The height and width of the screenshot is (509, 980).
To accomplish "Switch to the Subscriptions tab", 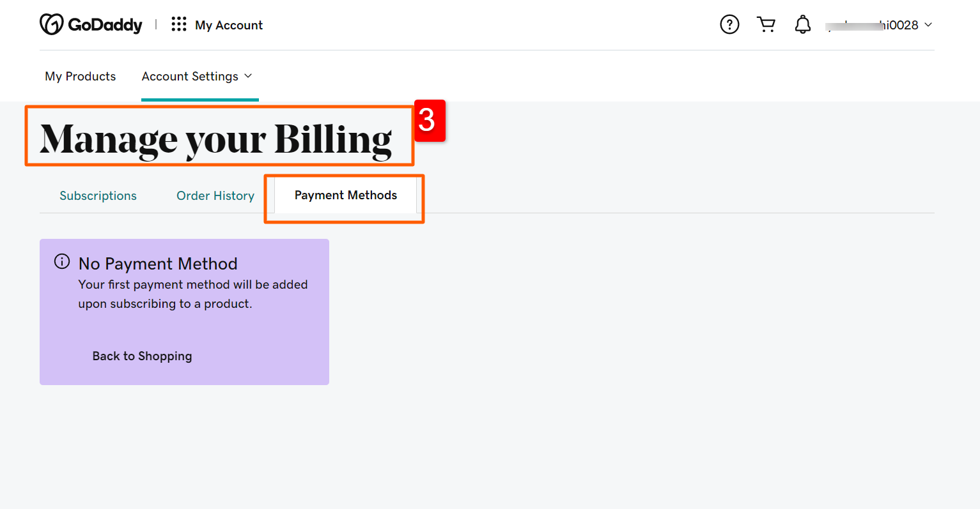I will coord(98,195).
